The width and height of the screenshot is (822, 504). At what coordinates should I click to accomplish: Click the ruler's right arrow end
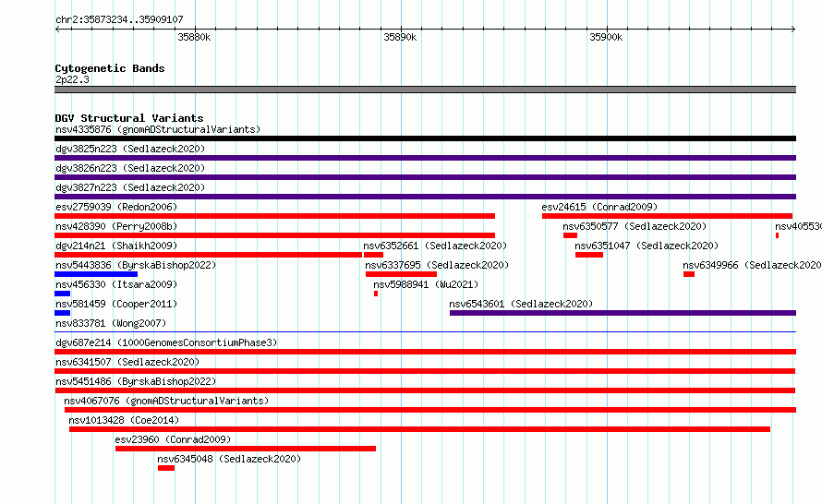(x=793, y=30)
